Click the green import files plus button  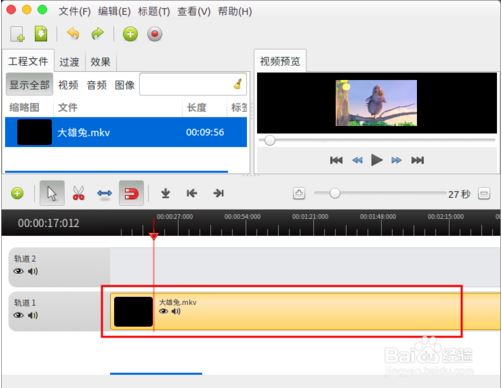pos(130,34)
